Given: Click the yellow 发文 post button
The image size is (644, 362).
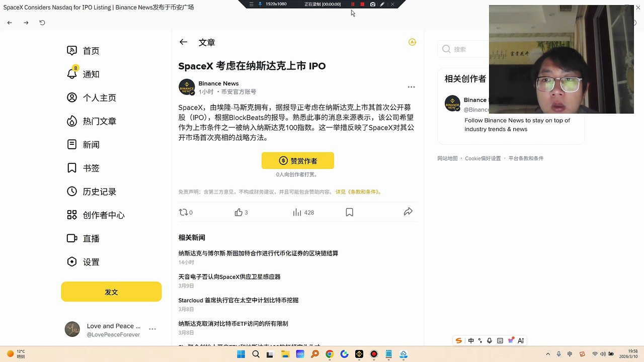Looking at the screenshot, I should coord(111,292).
